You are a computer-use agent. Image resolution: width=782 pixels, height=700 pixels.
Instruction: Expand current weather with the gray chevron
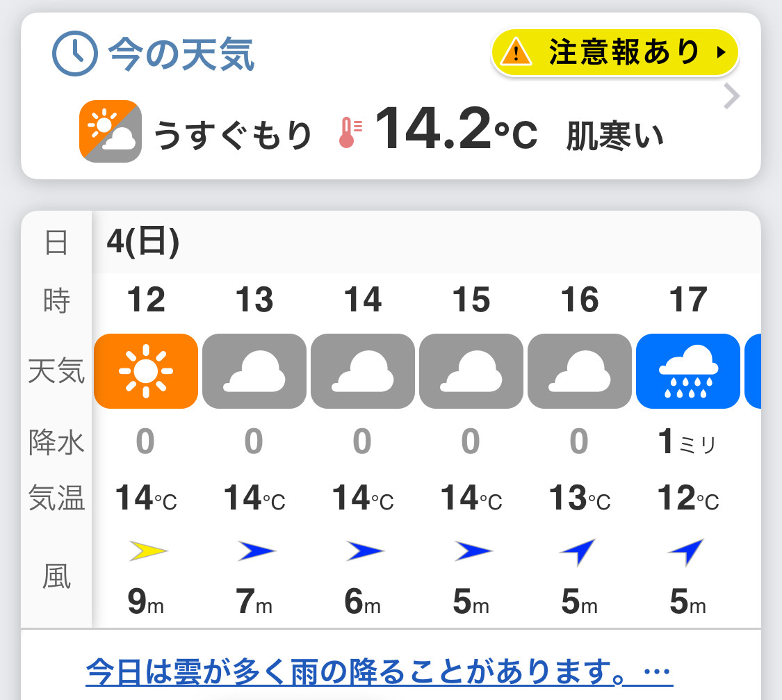tap(731, 96)
